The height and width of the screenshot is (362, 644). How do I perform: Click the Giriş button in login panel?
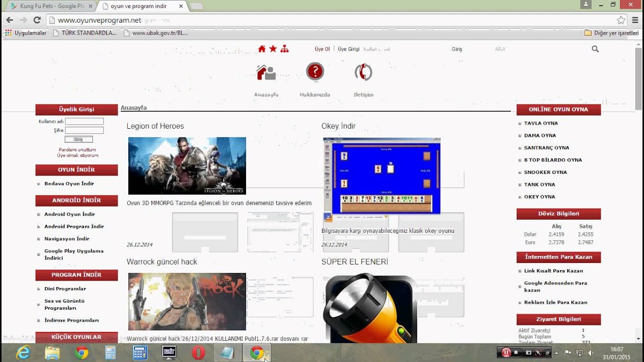pyautogui.click(x=78, y=139)
